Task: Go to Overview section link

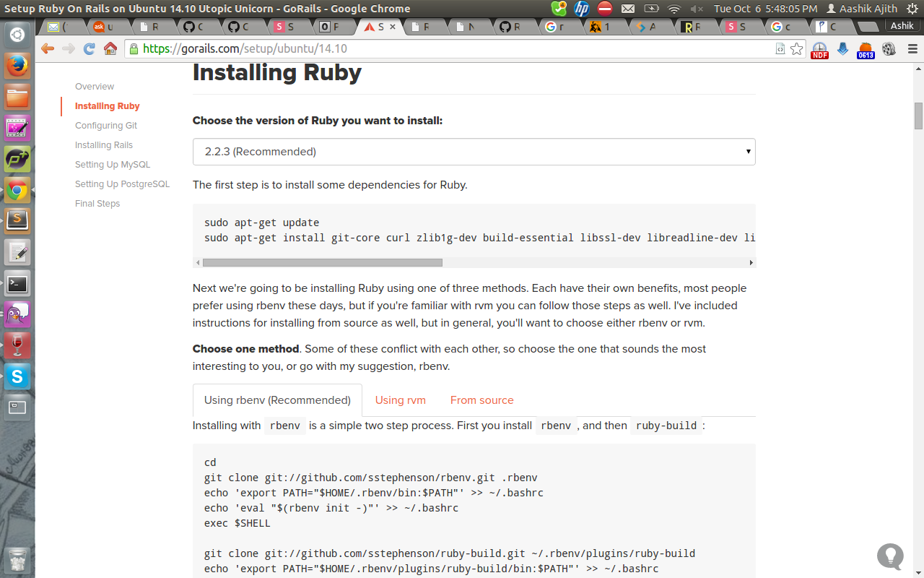Action: [x=95, y=87]
